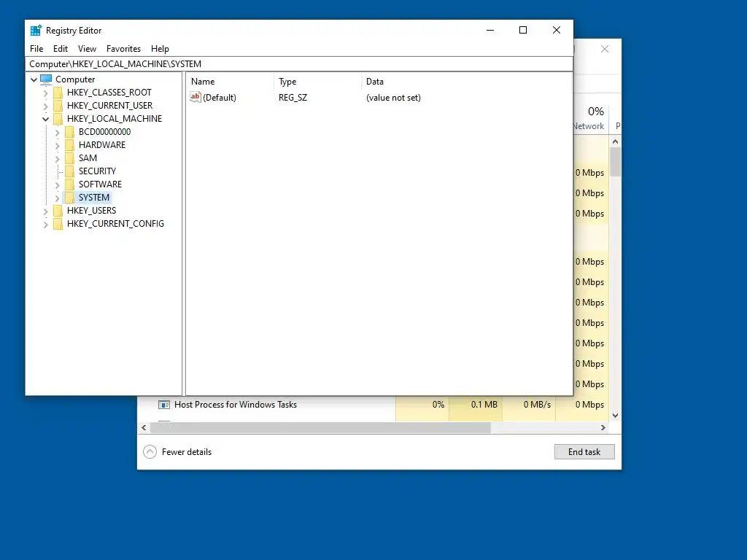This screenshot has height=560, width=747.
Task: Select Host Process for Windows Tasks row
Action: click(373, 405)
